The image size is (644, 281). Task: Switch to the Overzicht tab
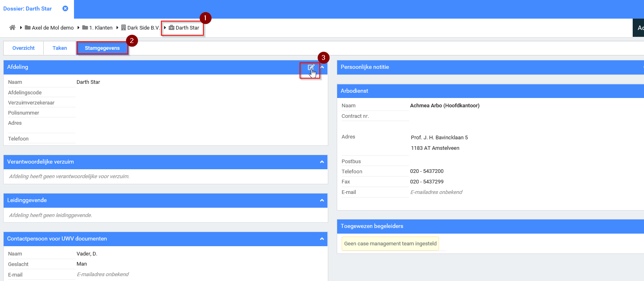[x=23, y=48]
